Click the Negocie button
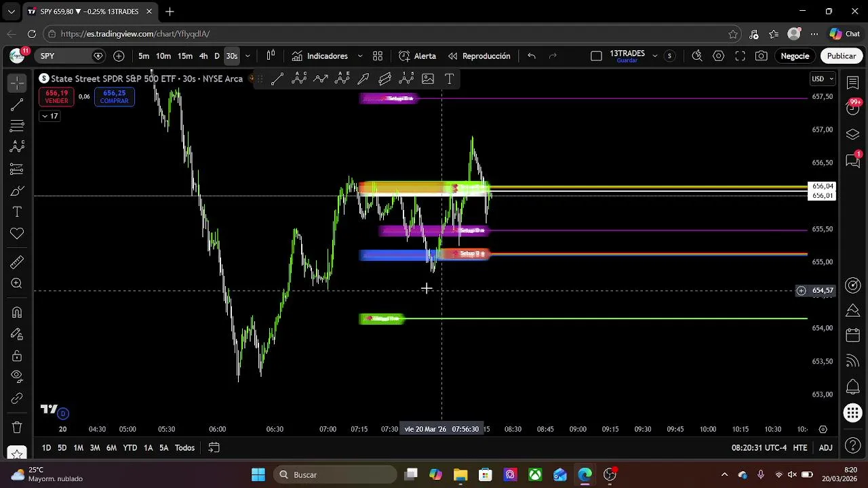868x488 pixels. (x=795, y=56)
